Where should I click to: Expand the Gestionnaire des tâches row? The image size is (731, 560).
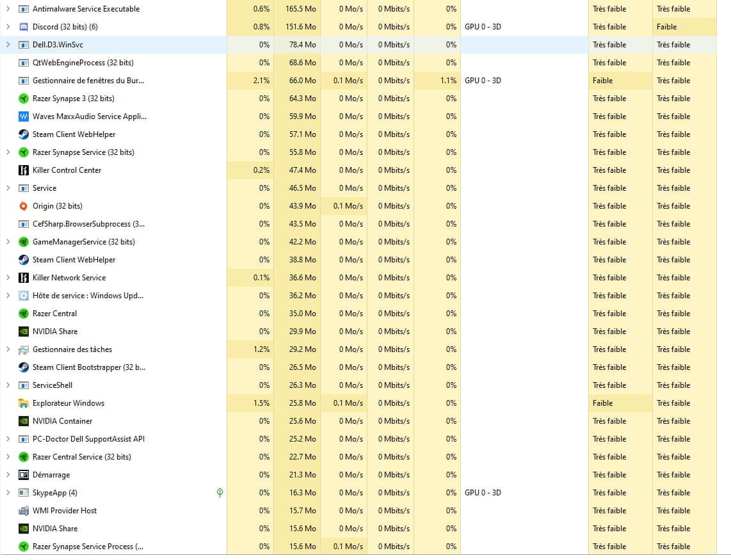pyautogui.click(x=8, y=349)
